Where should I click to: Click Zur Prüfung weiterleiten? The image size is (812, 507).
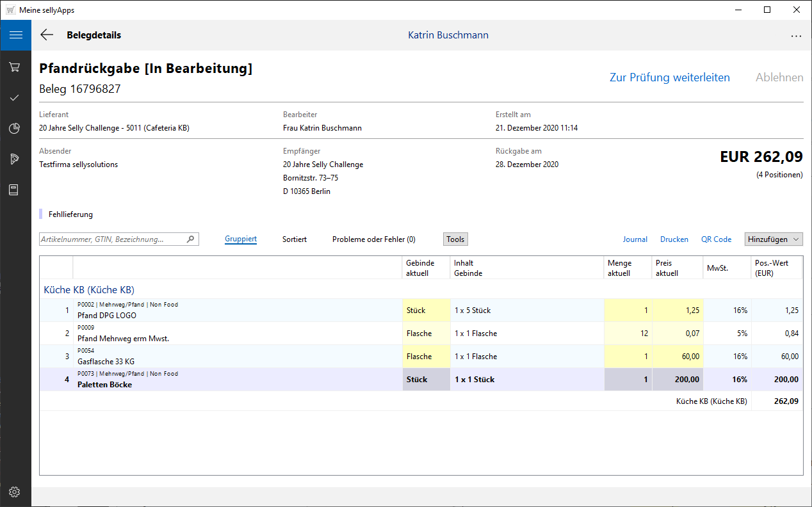669,77
